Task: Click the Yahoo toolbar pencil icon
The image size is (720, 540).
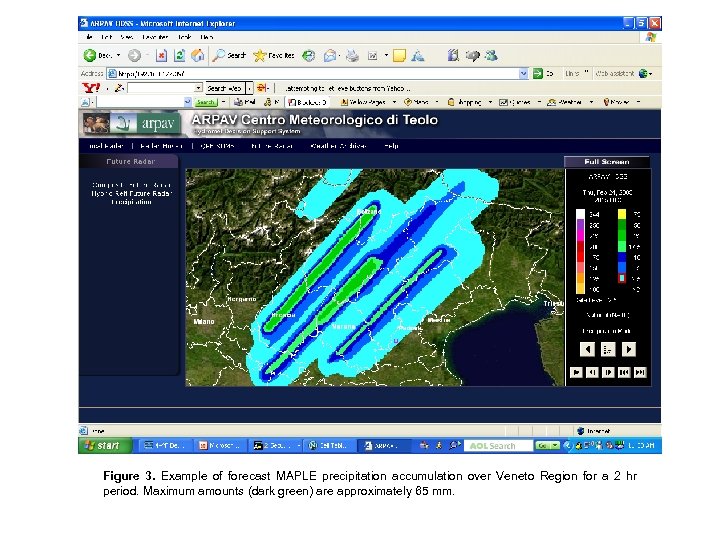Action: pyautogui.click(x=119, y=88)
